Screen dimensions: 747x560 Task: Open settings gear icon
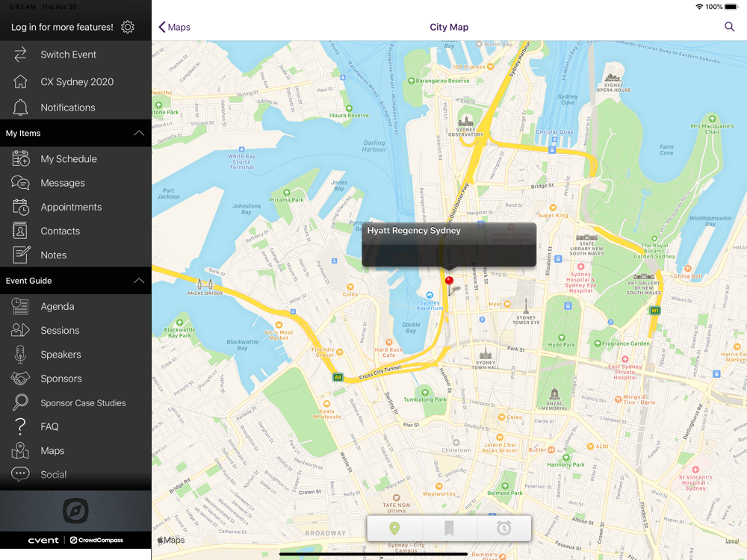[128, 27]
